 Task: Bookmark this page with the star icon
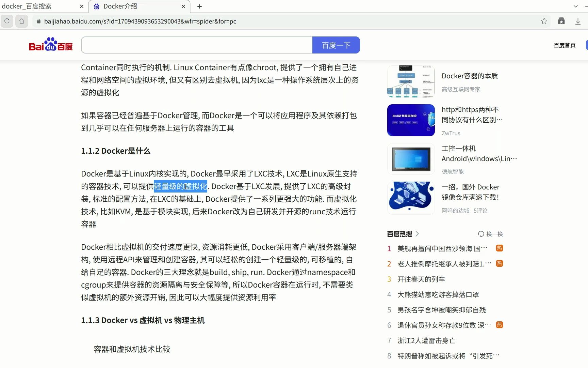pyautogui.click(x=544, y=21)
